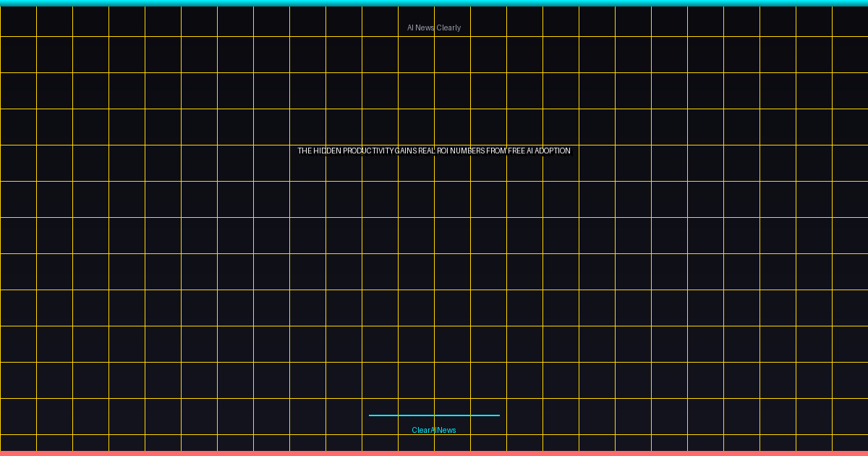Click the cyan divider line above ClearAINews
This screenshot has height=456, width=868.
[x=434, y=415]
